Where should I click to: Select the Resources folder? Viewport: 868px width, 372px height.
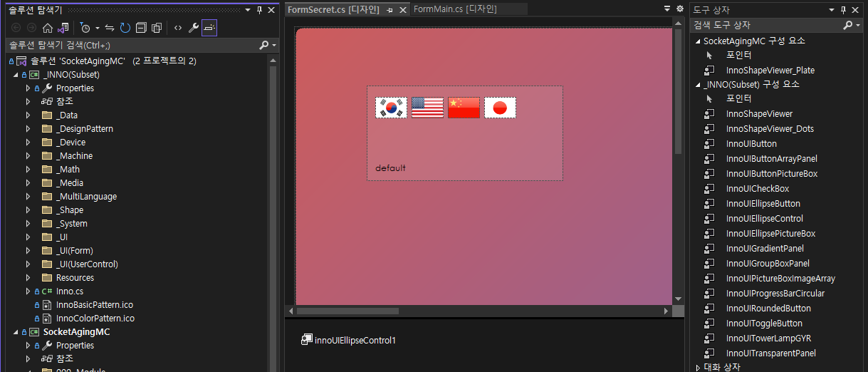[75, 277]
